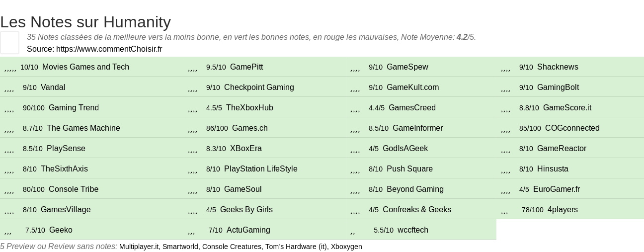Open the Console Creatures preview link

[232, 247]
